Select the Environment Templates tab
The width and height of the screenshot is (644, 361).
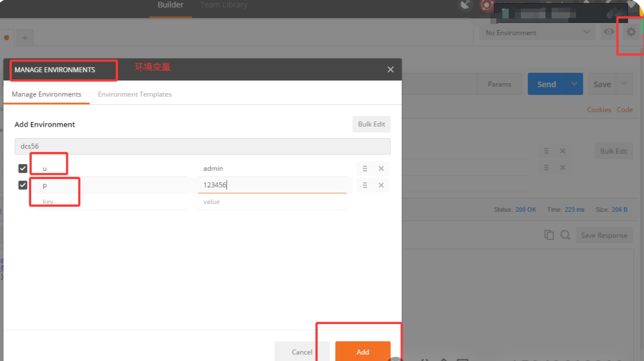pos(135,94)
